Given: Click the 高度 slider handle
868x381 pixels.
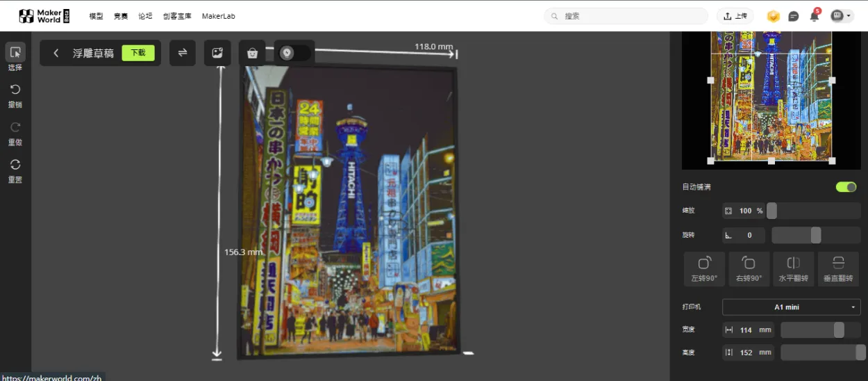Looking at the screenshot, I should [x=861, y=352].
